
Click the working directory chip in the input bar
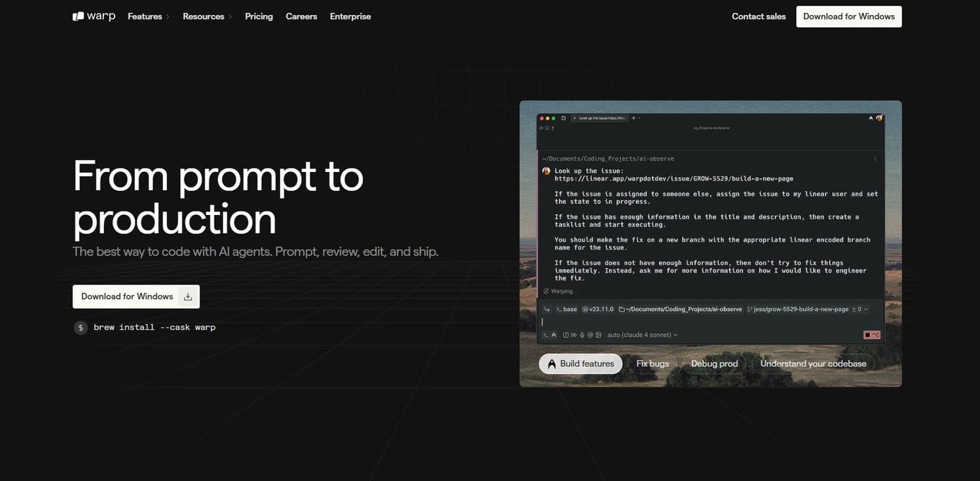tap(680, 309)
